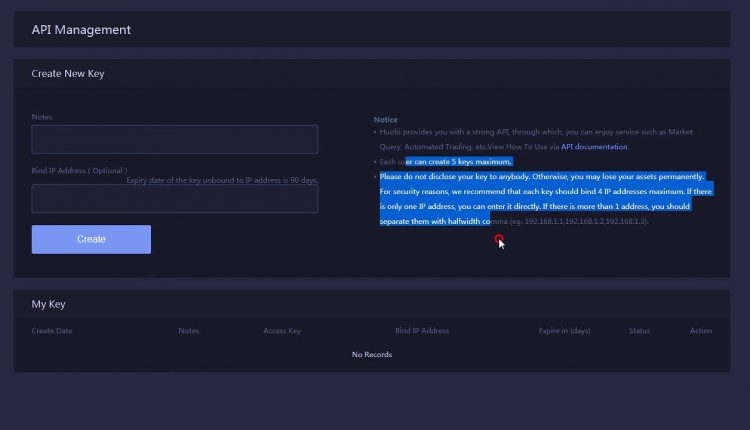Click the 'Expiry date of the key unbound' hint

tap(222, 180)
